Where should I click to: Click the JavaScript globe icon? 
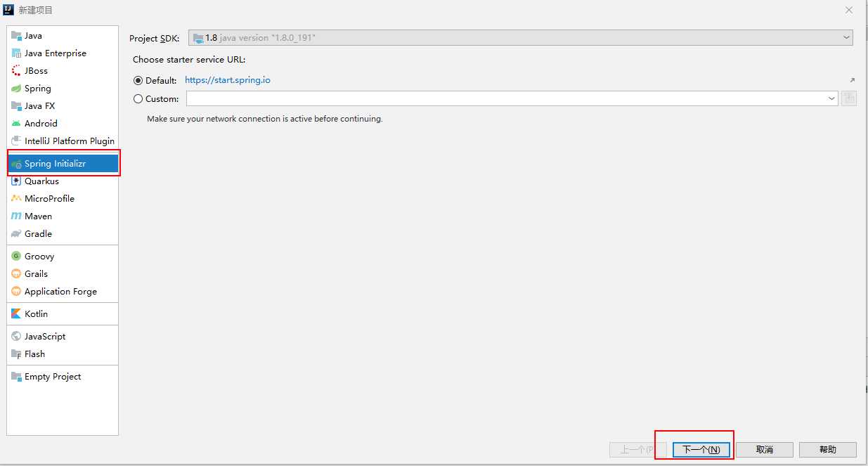pyautogui.click(x=17, y=337)
